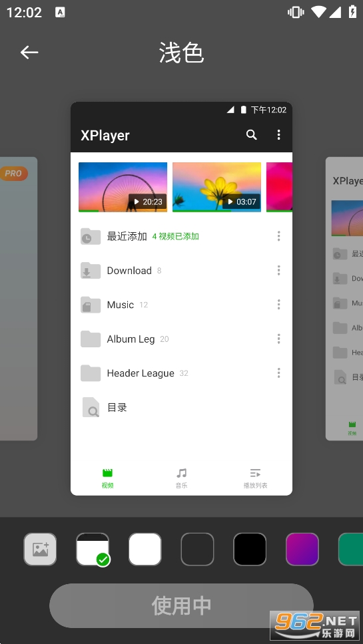This screenshot has height=644, width=363.
Task: Click the 最近添加 label
Action: [x=127, y=236]
